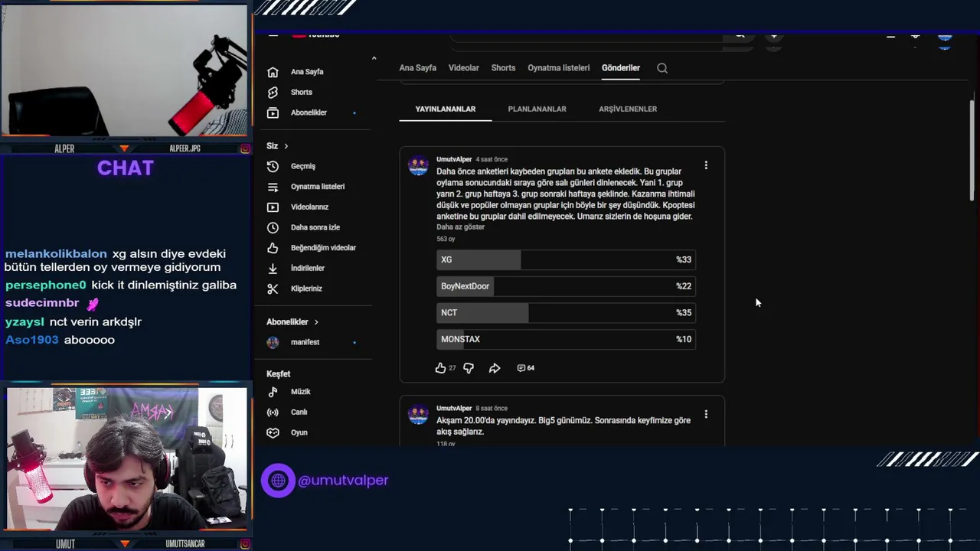Viewport: 980px width, 551px height.
Task: Open Abonelikler in the sidebar
Action: coord(309,112)
